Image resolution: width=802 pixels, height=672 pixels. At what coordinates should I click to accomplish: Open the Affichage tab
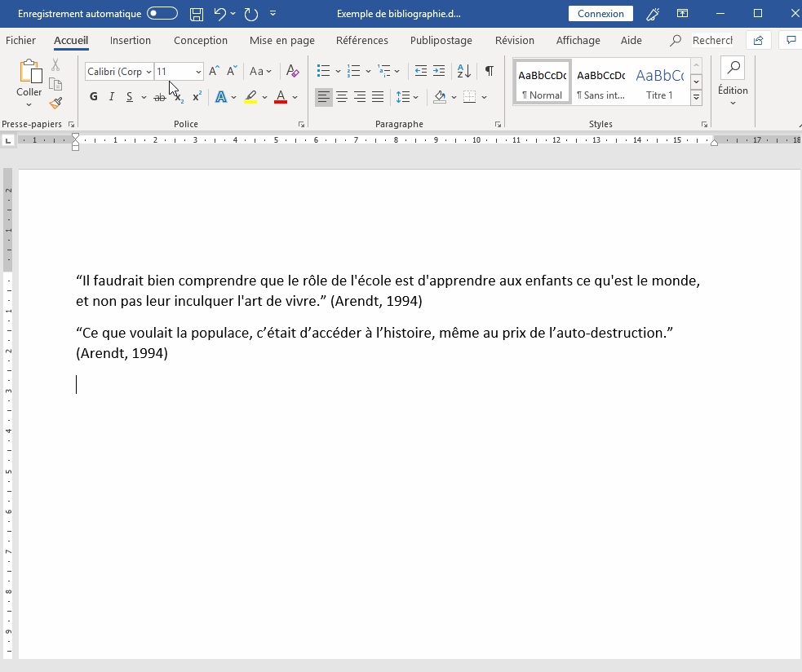578,41
